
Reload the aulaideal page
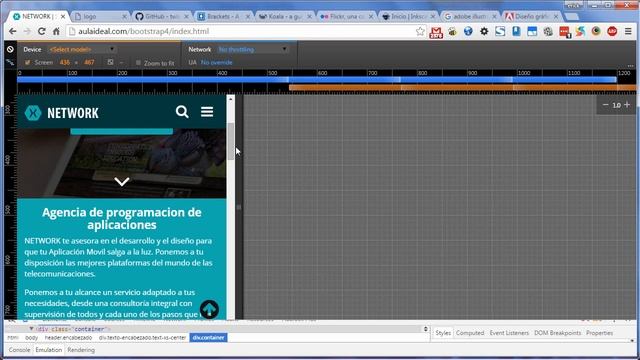pos(42,31)
